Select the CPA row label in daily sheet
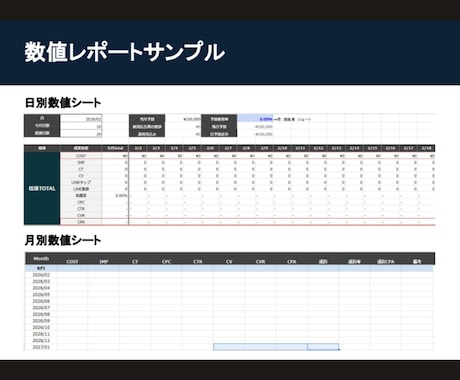 81,222
